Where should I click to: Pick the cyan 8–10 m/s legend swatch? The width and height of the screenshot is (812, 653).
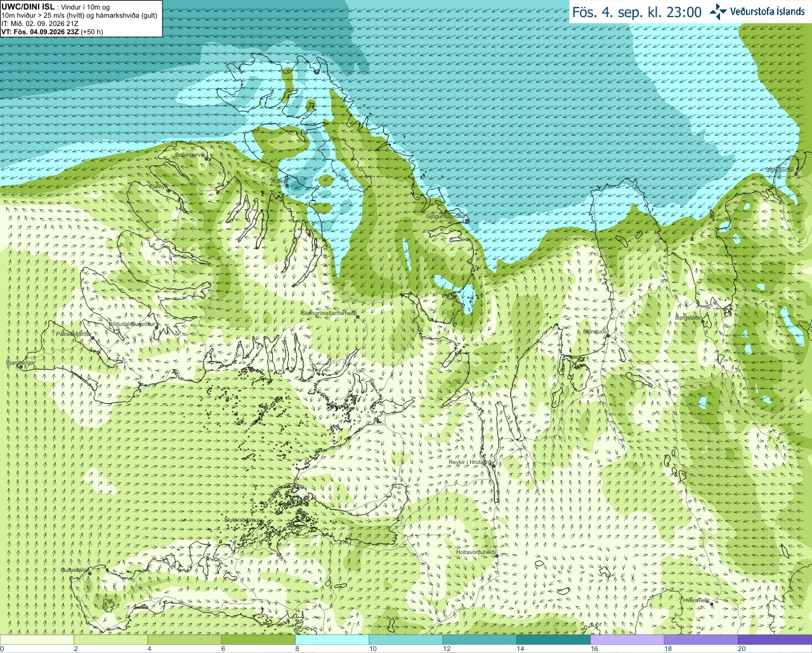(x=332, y=640)
